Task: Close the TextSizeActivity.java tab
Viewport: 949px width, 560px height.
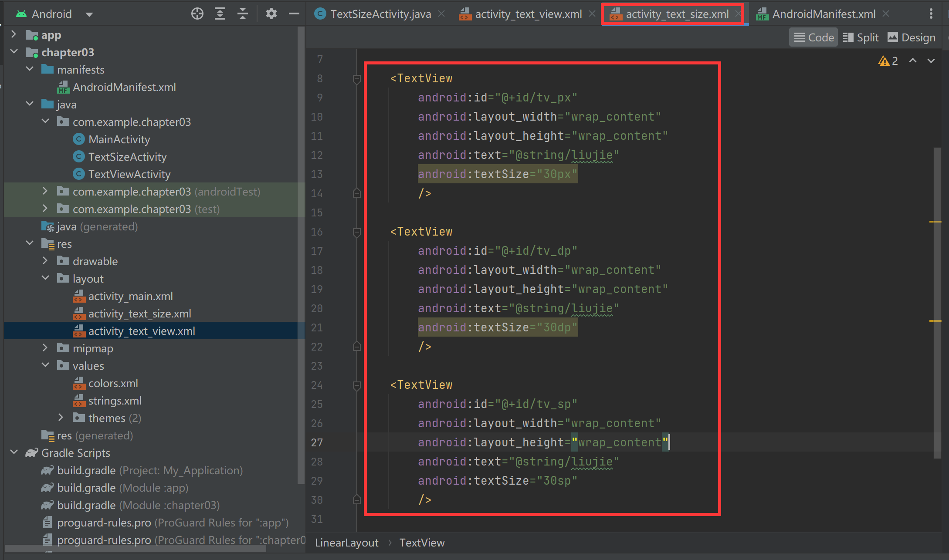Action: click(441, 14)
